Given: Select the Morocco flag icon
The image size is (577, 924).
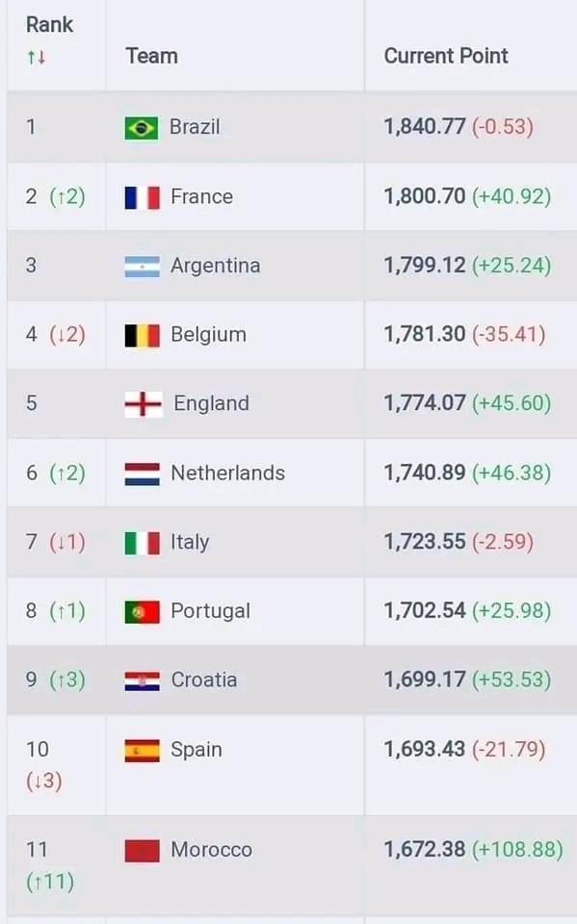Looking at the screenshot, I should tap(141, 850).
